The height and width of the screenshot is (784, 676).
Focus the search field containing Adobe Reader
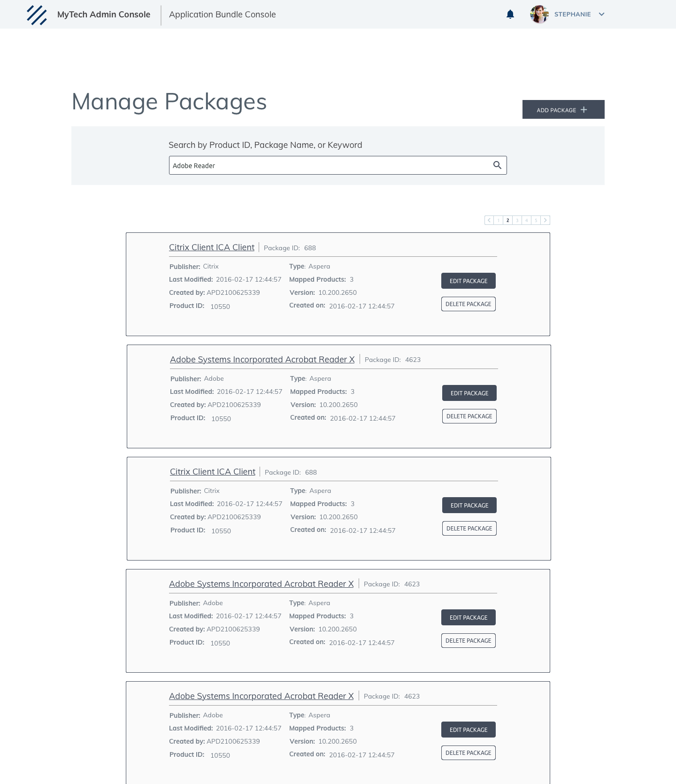point(338,165)
